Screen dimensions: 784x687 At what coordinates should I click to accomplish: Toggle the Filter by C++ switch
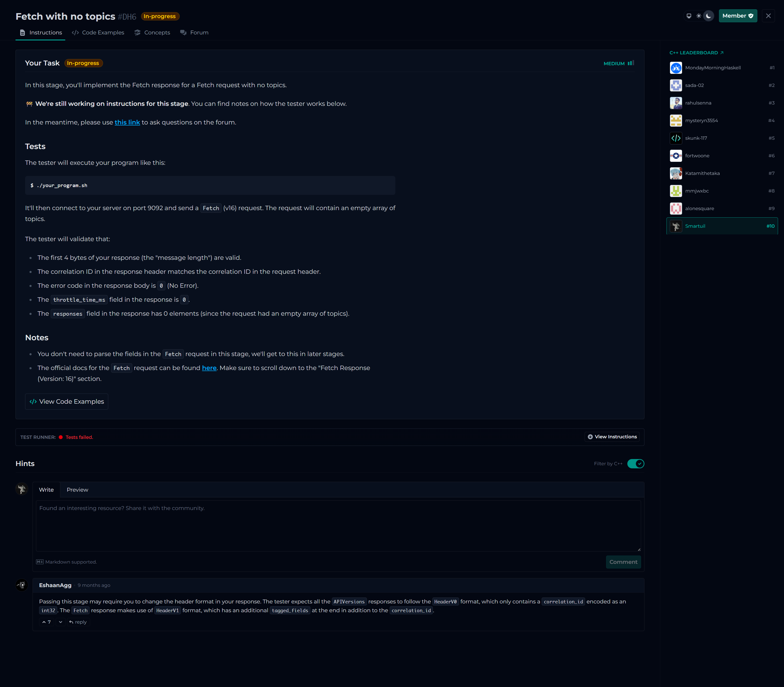coord(636,463)
